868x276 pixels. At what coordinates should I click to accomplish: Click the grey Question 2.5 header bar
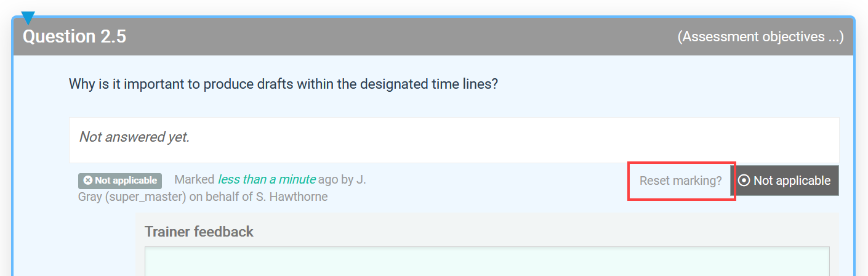tap(433, 37)
